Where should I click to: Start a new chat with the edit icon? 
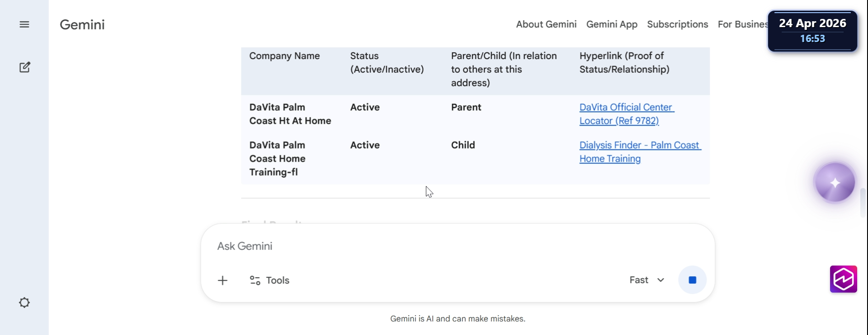coord(25,67)
